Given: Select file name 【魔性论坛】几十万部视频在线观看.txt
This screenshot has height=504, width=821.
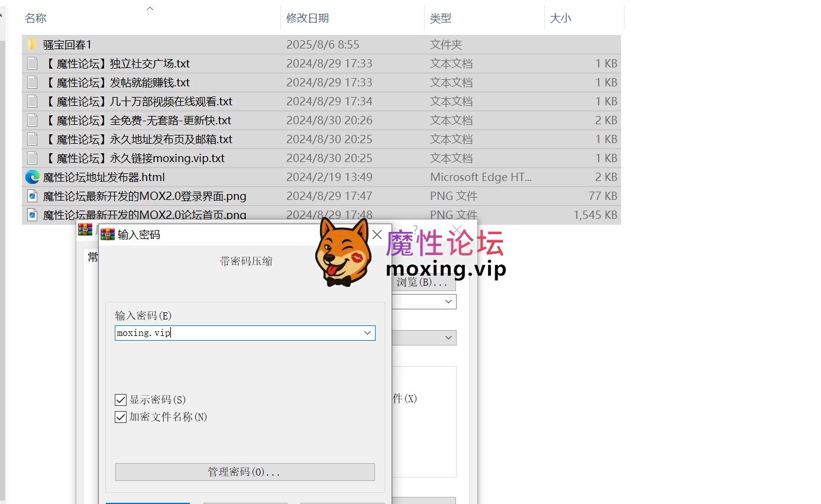Looking at the screenshot, I should (138, 102).
